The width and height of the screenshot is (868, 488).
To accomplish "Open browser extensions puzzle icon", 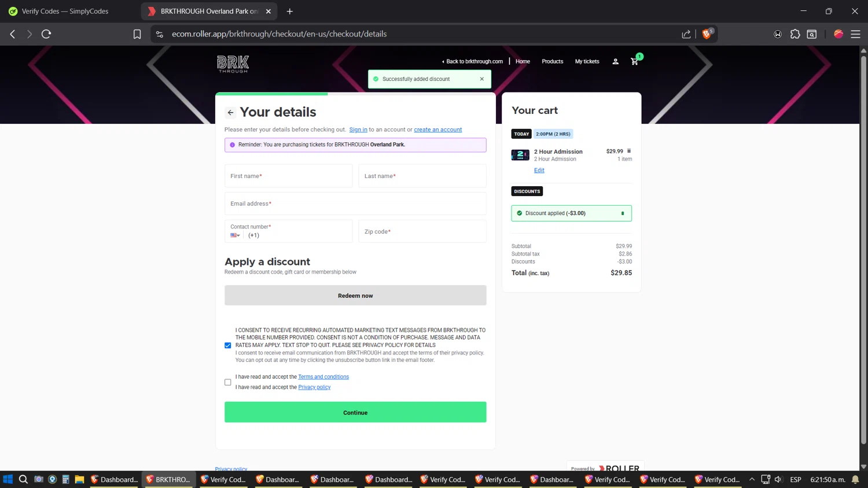I will [795, 34].
